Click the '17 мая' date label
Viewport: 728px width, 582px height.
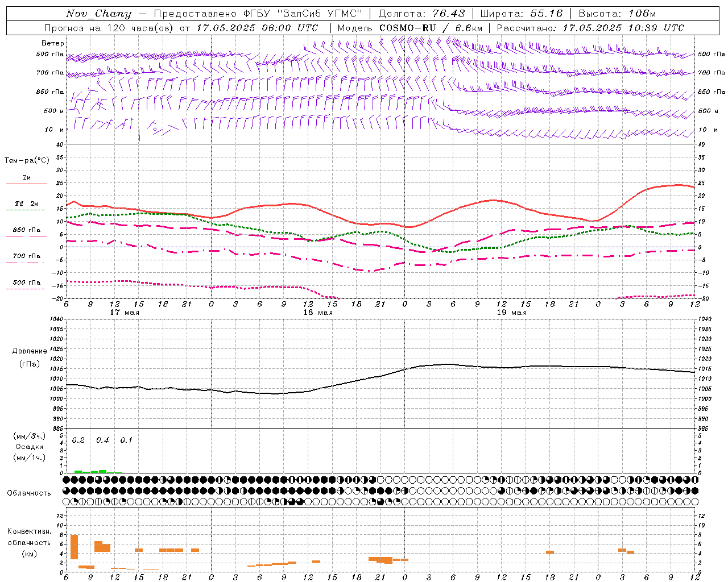click(125, 313)
